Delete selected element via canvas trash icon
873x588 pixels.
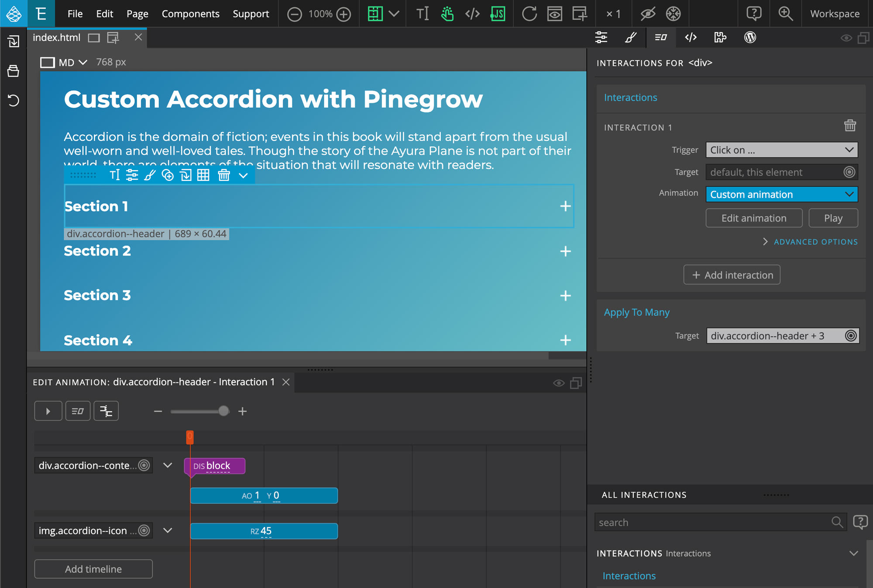[x=223, y=175]
